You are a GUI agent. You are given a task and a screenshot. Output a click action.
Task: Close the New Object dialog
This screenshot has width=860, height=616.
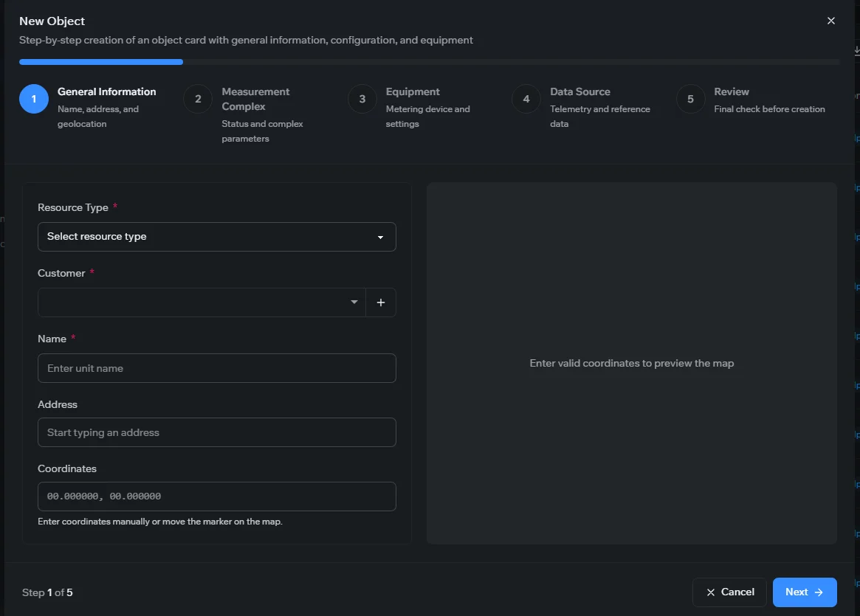point(831,21)
